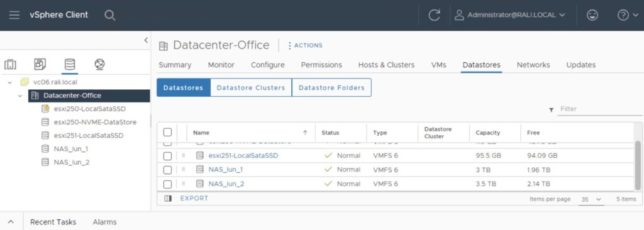This screenshot has width=644, height=230.
Task: Open the VMs tab
Action: [x=438, y=65]
